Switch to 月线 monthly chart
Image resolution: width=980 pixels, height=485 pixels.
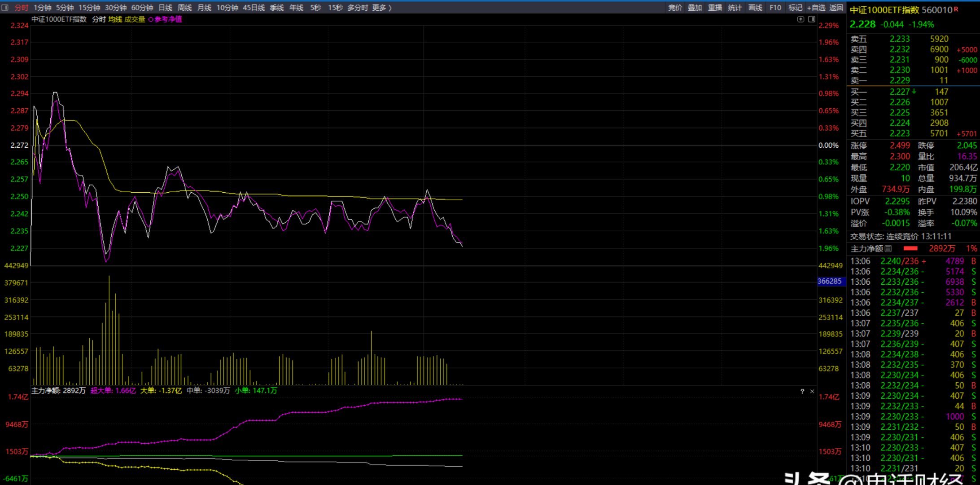(x=205, y=8)
